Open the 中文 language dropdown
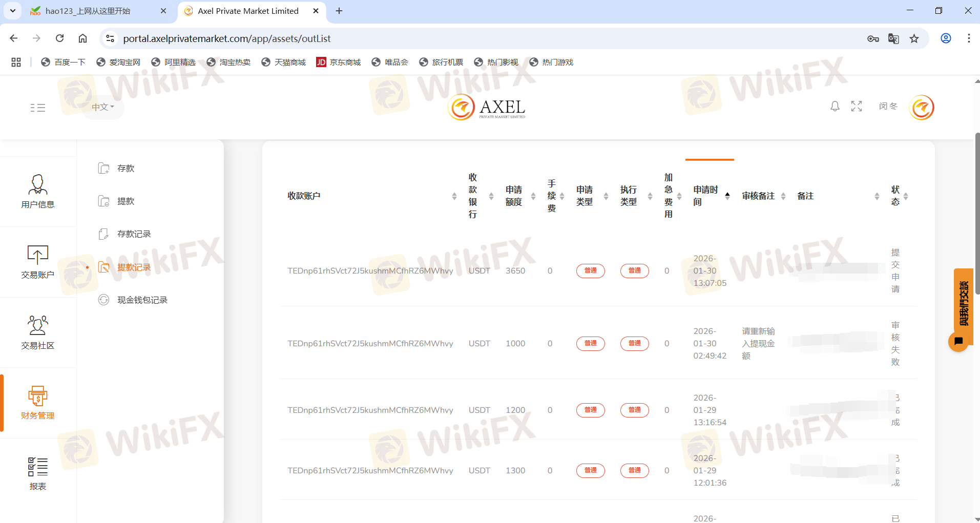This screenshot has width=980, height=523. pos(102,107)
